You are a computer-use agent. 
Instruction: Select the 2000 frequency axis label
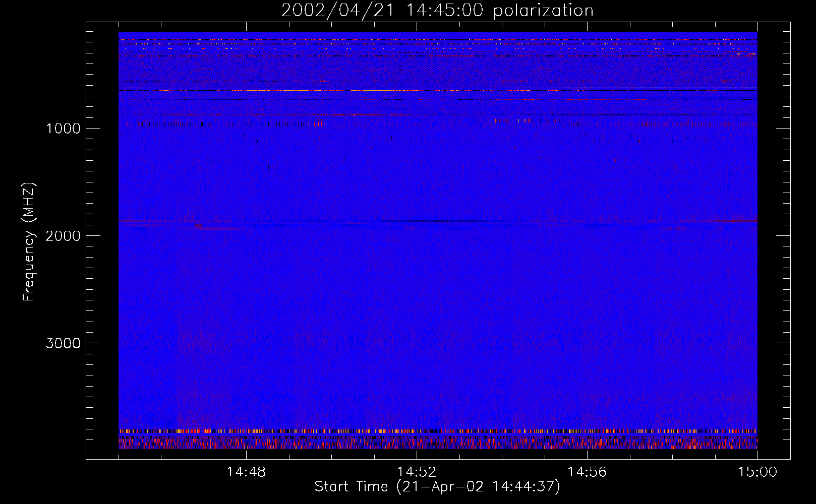click(63, 236)
